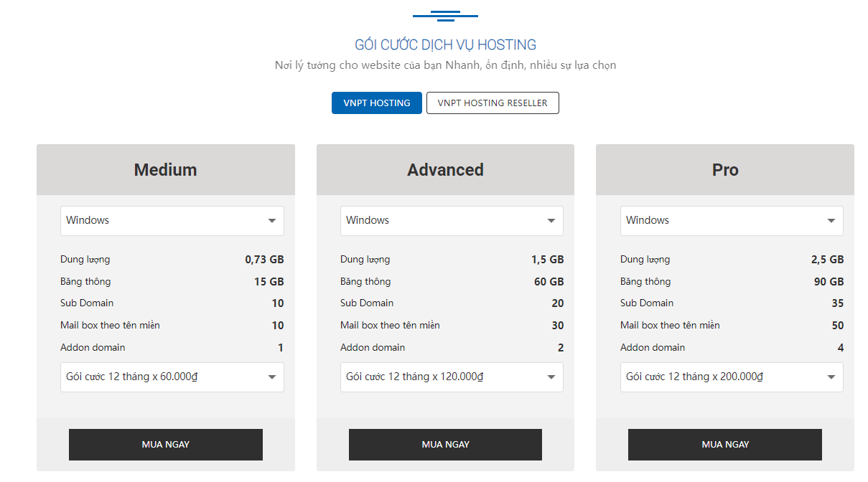Switch to VNPT HOSTING RESELLER tab

tap(493, 103)
